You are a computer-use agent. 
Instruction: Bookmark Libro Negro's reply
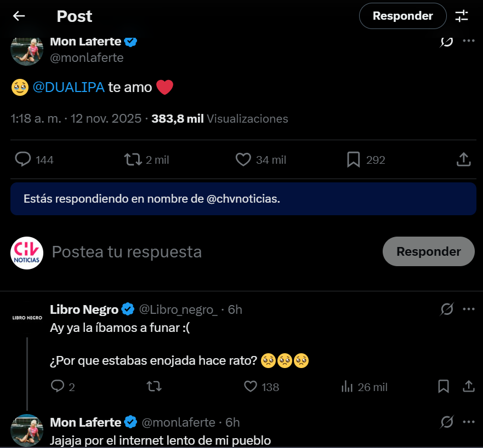coord(444,387)
